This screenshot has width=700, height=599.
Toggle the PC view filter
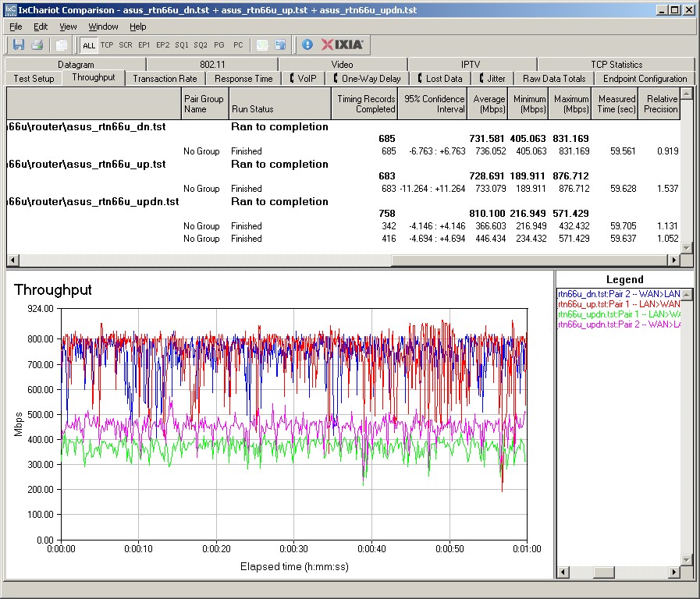coord(238,45)
